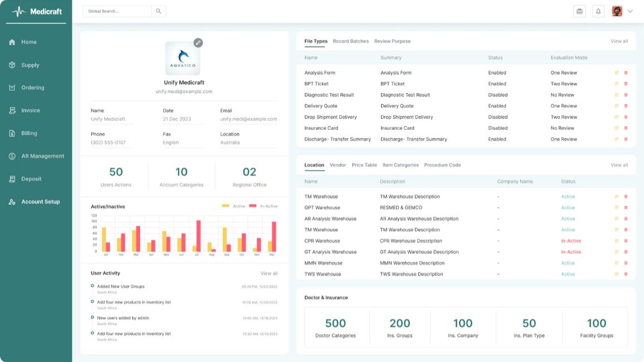644x362 pixels.
Task: Open the calendar icon in header
Action: [579, 11]
